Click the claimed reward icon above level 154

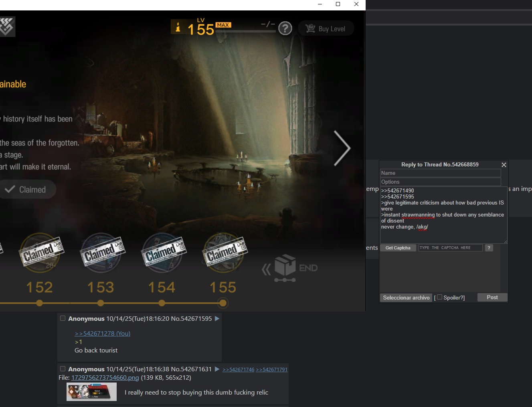pyautogui.click(x=163, y=253)
